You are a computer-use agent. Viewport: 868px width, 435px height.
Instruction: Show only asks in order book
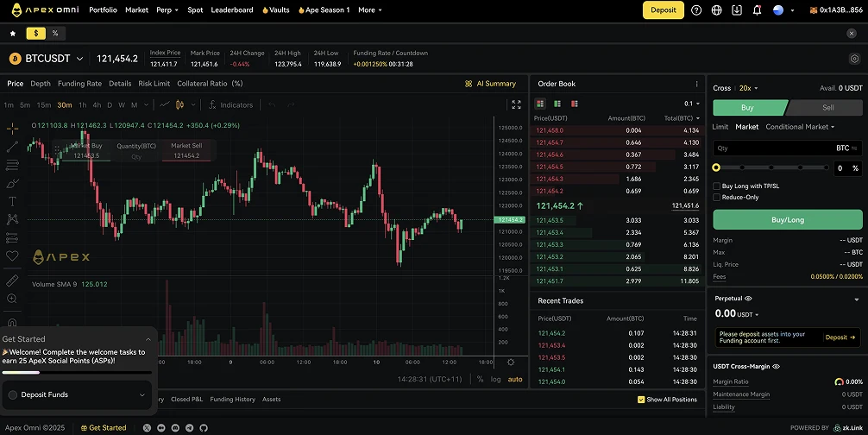tap(575, 104)
